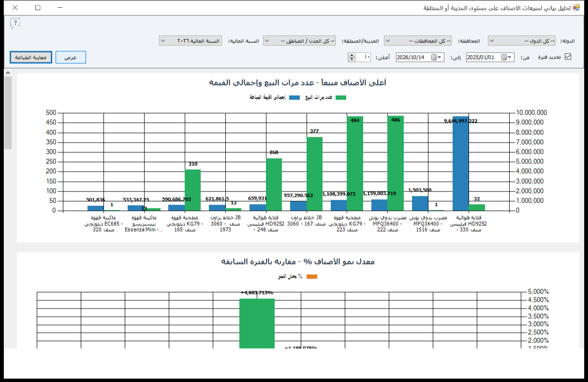This screenshot has height=382, width=588.
Task: Click the right axis value 10,000,000
Action: coord(531,113)
